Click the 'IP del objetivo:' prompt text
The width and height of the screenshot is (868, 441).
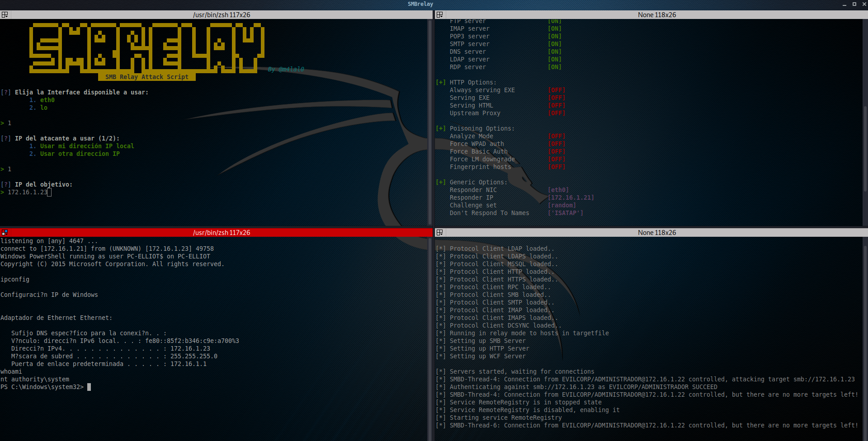click(43, 185)
